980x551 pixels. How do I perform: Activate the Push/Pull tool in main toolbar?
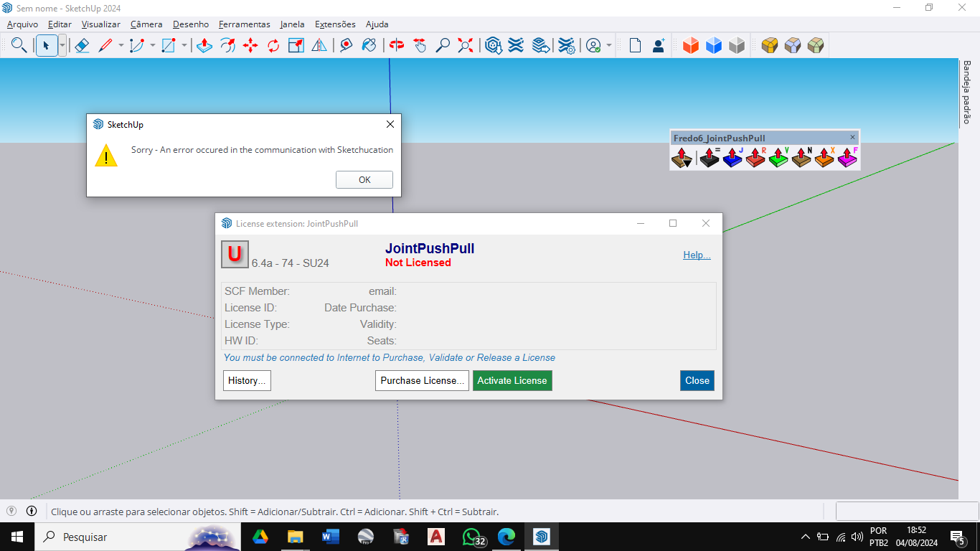[x=204, y=45]
